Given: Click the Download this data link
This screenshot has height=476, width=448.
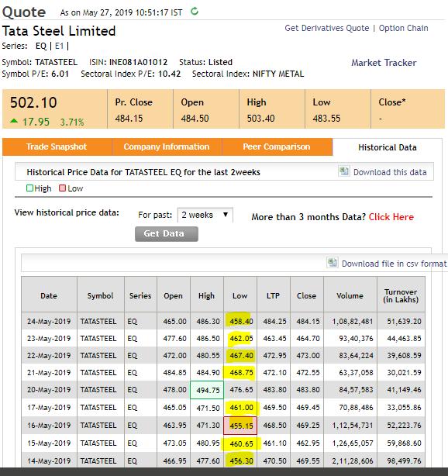Looking at the screenshot, I should (x=390, y=172).
